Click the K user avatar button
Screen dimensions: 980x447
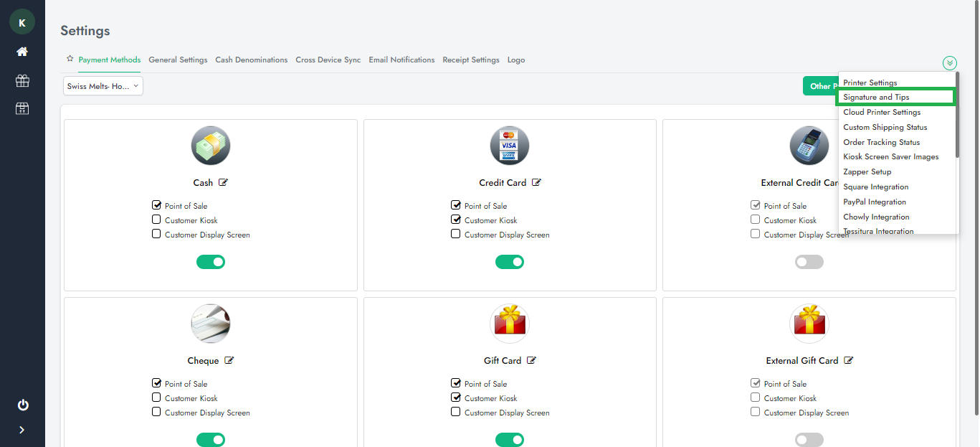point(22,22)
